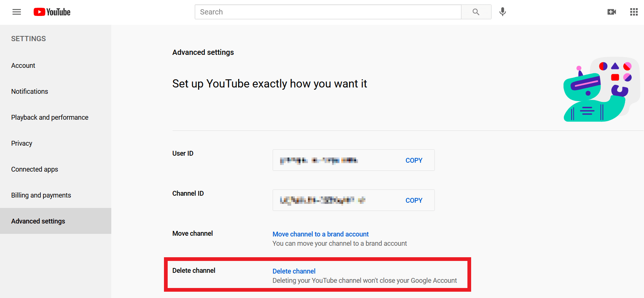Screen dimensions: 644x298
Task: Click Move channel to a brand account
Action: pos(321,234)
